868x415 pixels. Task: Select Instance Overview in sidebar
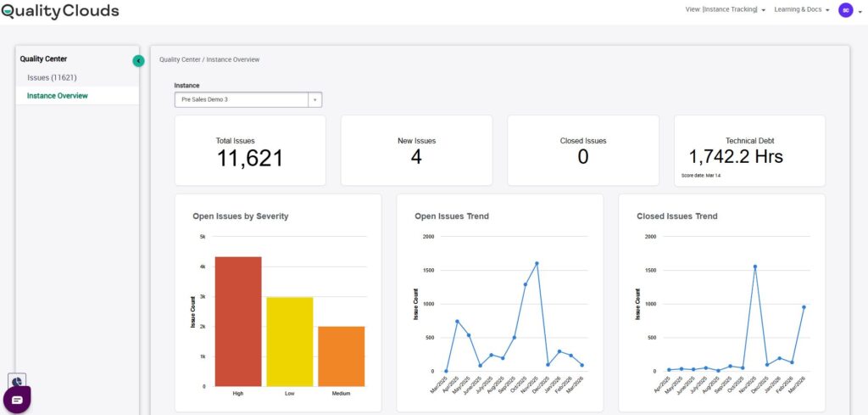pos(57,96)
